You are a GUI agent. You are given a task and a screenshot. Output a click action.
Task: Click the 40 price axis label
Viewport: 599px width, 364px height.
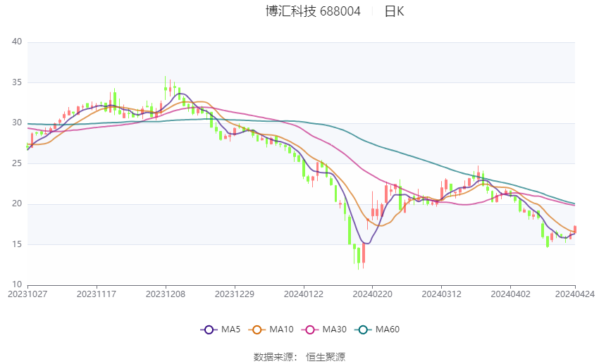[x=17, y=42]
